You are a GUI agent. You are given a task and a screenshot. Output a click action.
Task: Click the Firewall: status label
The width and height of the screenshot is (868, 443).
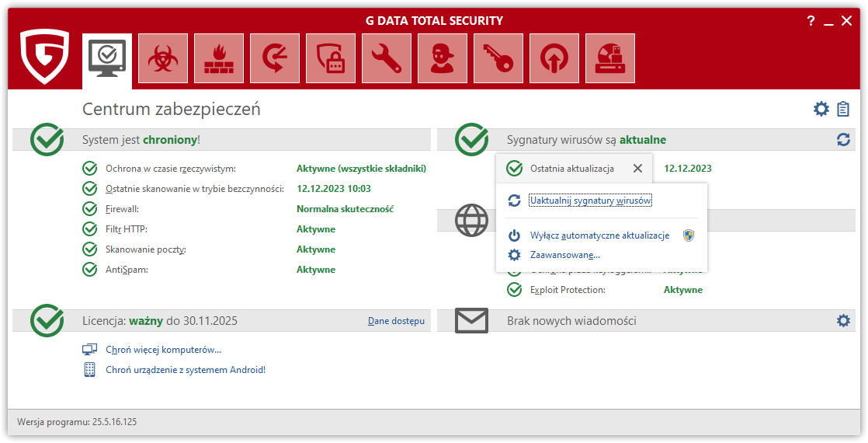(123, 209)
